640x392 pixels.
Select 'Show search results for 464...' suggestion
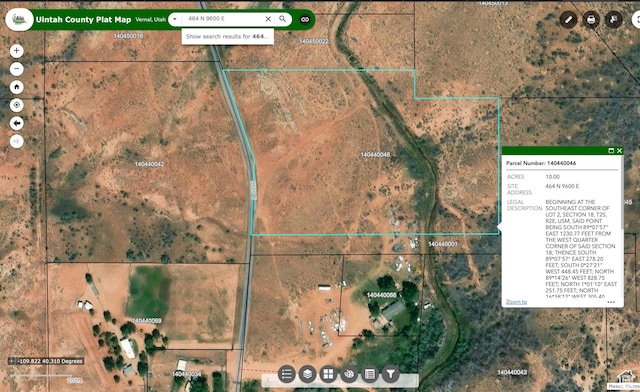tap(227, 36)
